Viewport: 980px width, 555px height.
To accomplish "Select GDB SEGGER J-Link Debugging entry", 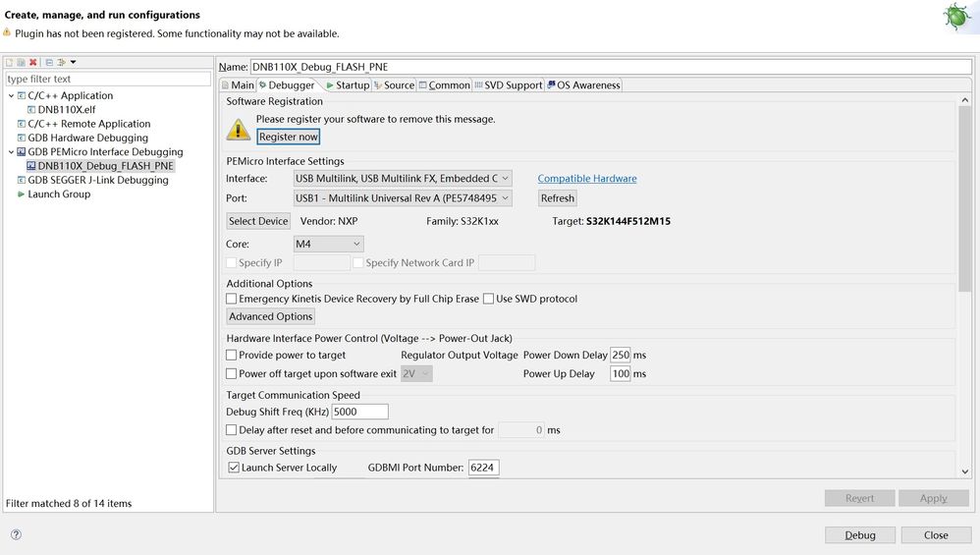I will (x=98, y=180).
